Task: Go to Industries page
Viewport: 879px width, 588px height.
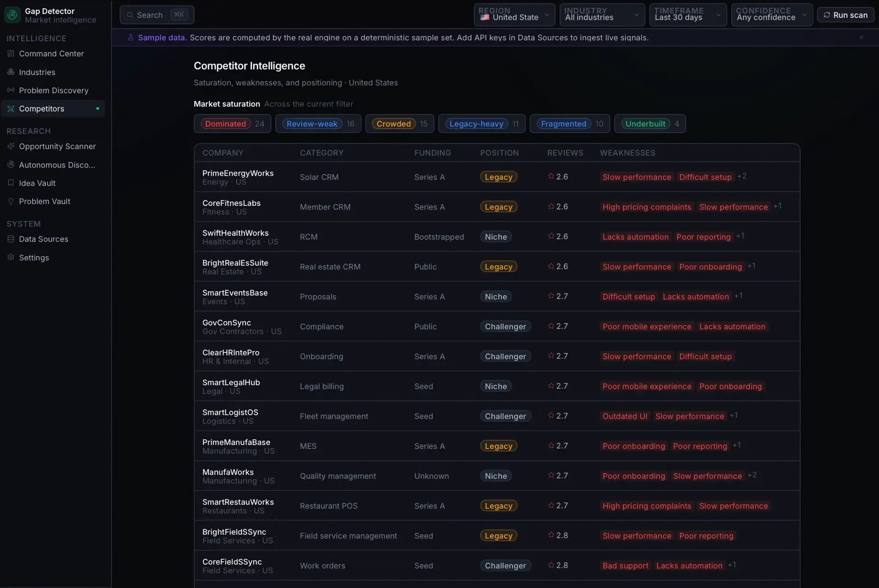Action: (53, 72)
